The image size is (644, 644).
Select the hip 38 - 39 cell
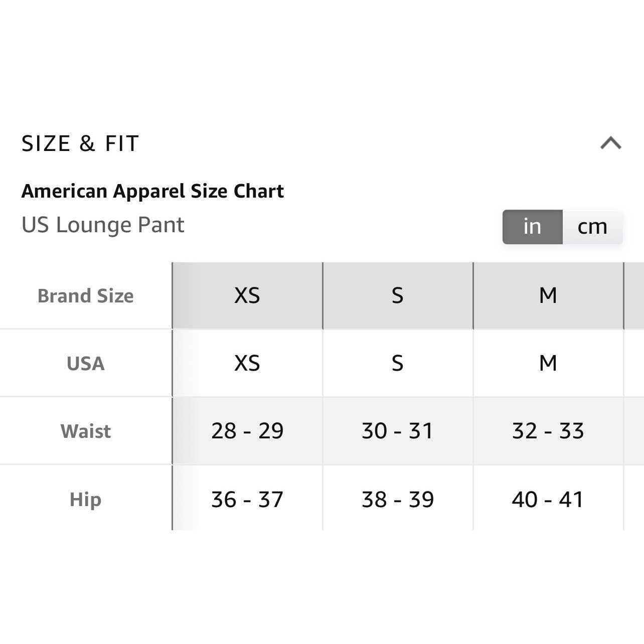(398, 499)
